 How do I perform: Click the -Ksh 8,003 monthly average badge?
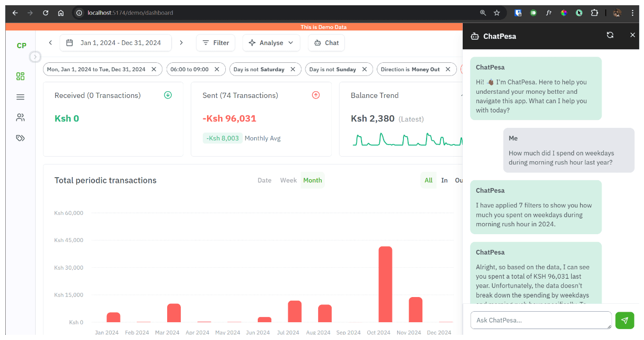pyautogui.click(x=222, y=138)
